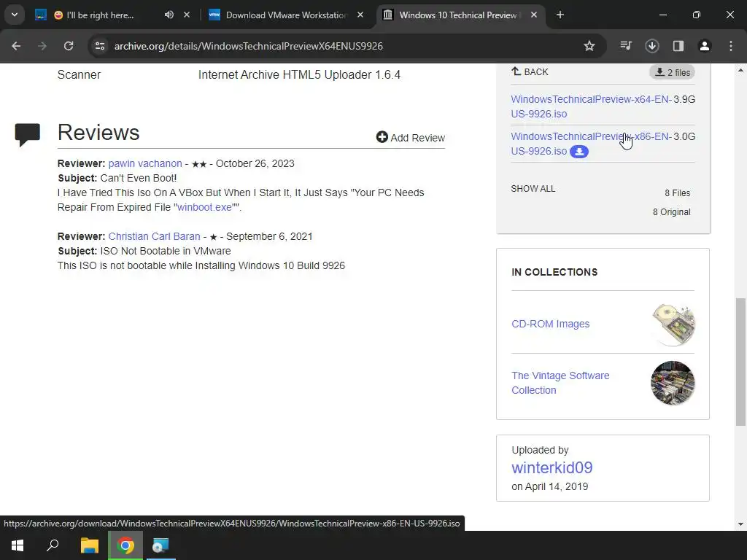Click the 3.9G file size text
Viewport: 747px width, 560px height.
pyautogui.click(x=684, y=99)
